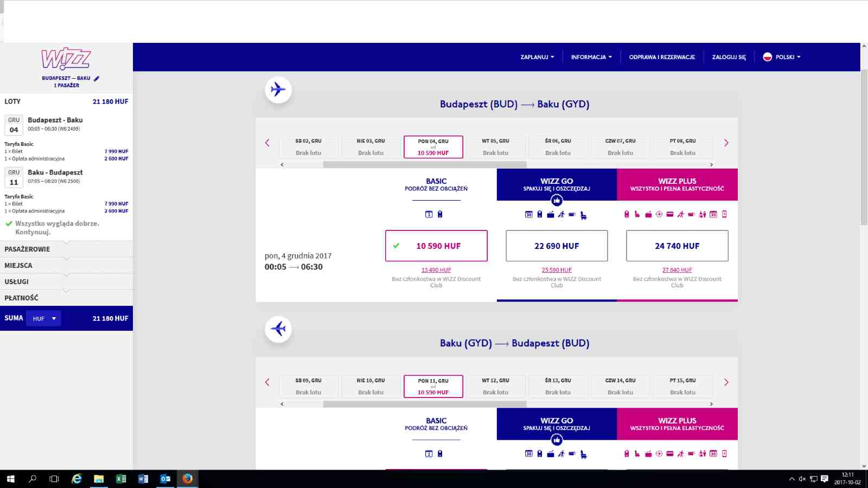The image size is (868, 488).
Task: Open Word from the taskbar
Action: [x=143, y=479]
